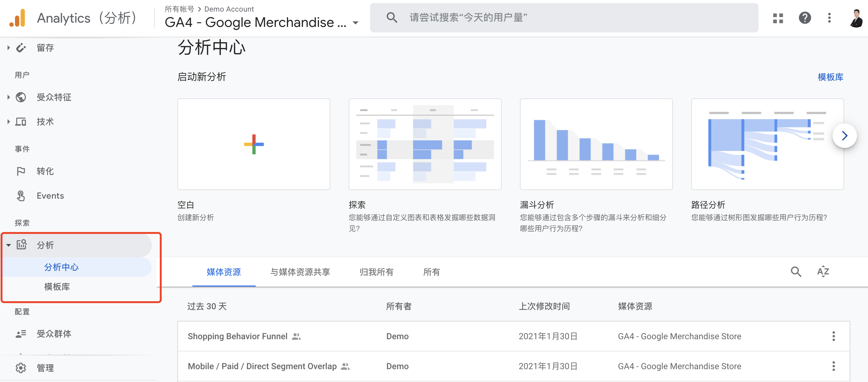Open Mobile / Paid / Direct Segment Overlap
868x382 pixels.
(262, 366)
